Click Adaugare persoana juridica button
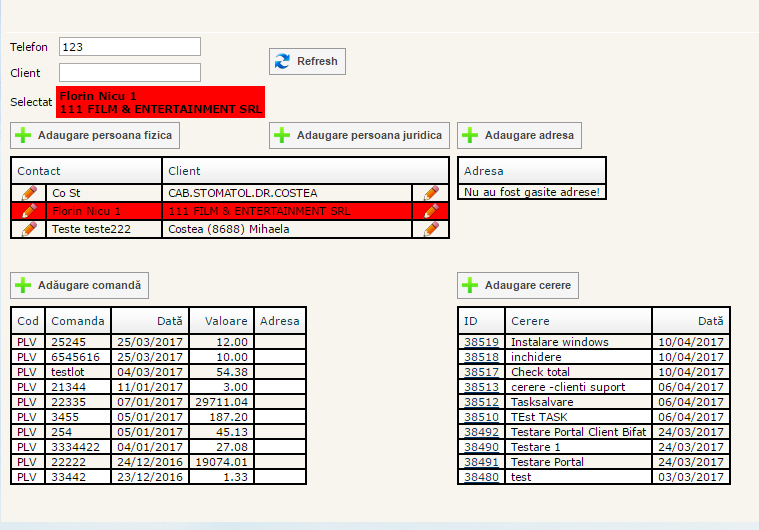This screenshot has width=759, height=530. (x=359, y=135)
